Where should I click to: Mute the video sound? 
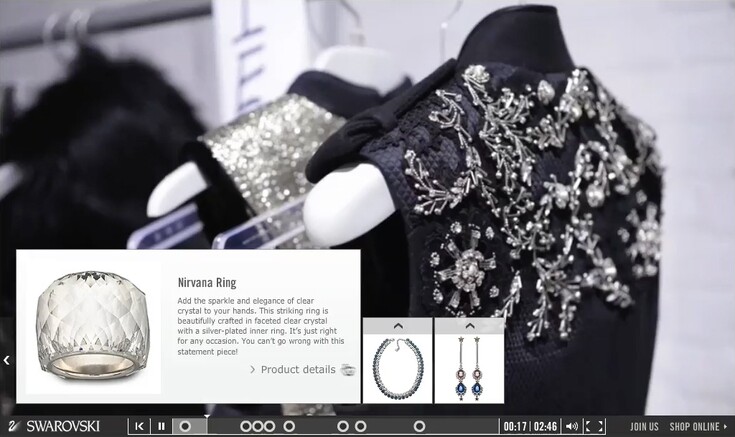pos(571,427)
